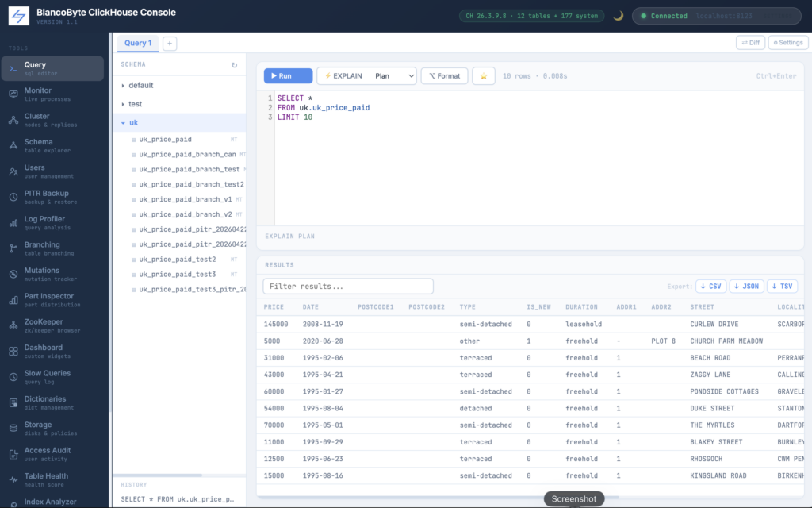Click the price cell 145000
812x508 pixels.
[x=276, y=324]
